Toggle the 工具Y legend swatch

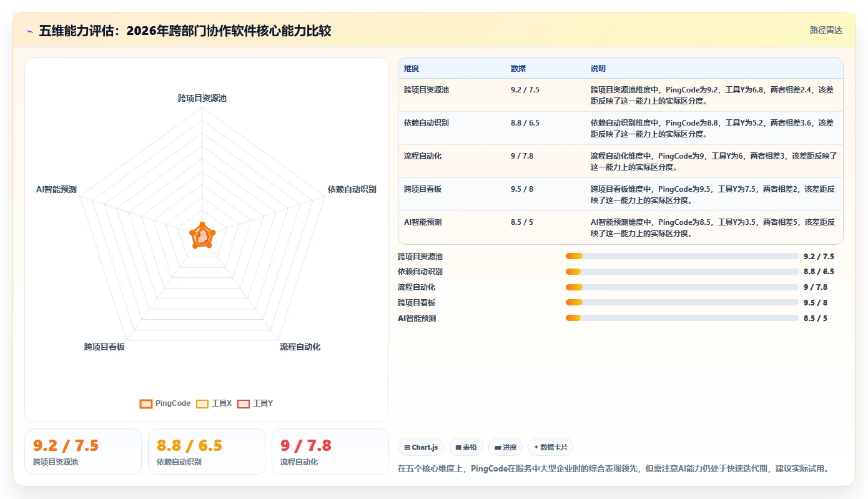click(244, 403)
